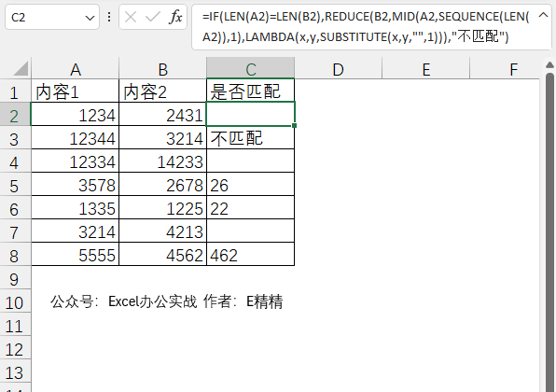Click the 公众号 Excel办公实战 text
This screenshot has height=392, width=556.
click(x=124, y=301)
